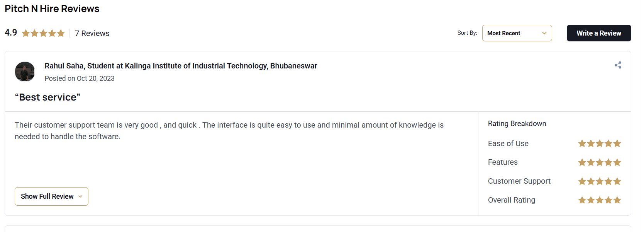Viewport: 644px width, 232px height.
Task: Click the 7 Reviews count link
Action: [x=92, y=33]
